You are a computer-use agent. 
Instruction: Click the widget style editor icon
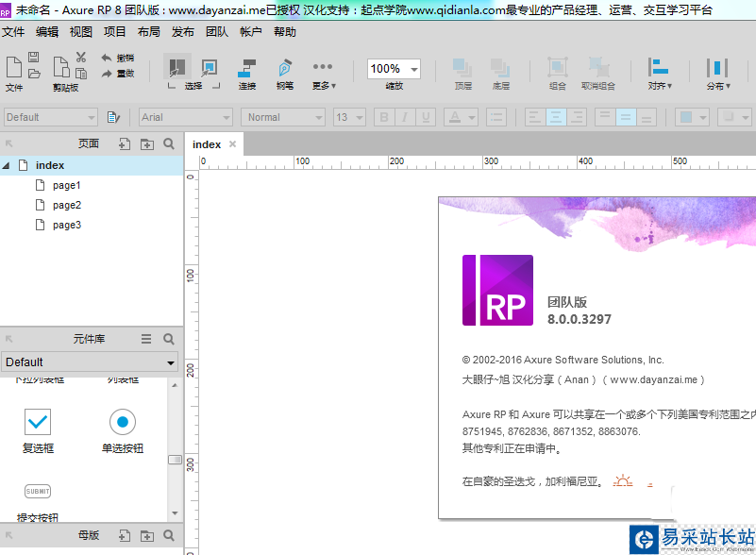113,117
